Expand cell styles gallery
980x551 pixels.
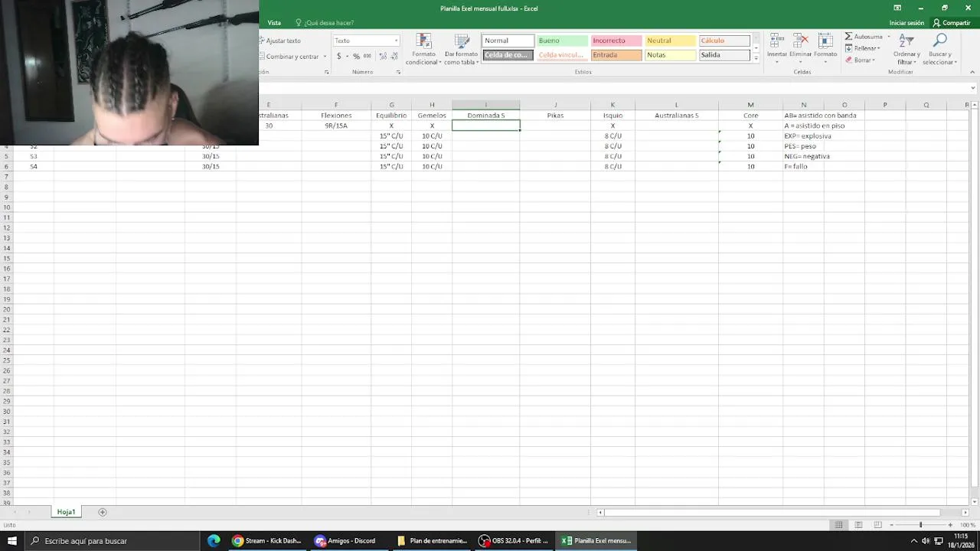pyautogui.click(x=756, y=58)
